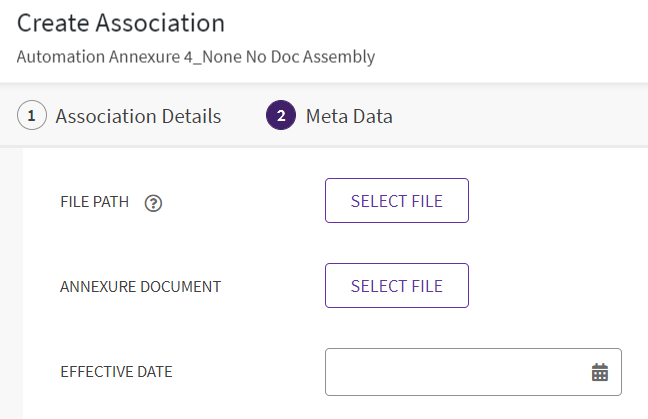Open the calendar picker icon
Viewport: 648px width, 419px height.
coord(600,372)
